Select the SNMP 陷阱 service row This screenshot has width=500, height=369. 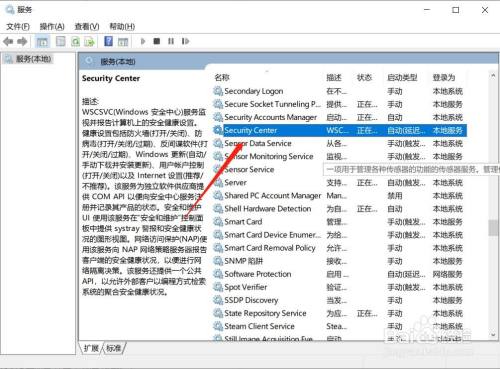[340, 261]
